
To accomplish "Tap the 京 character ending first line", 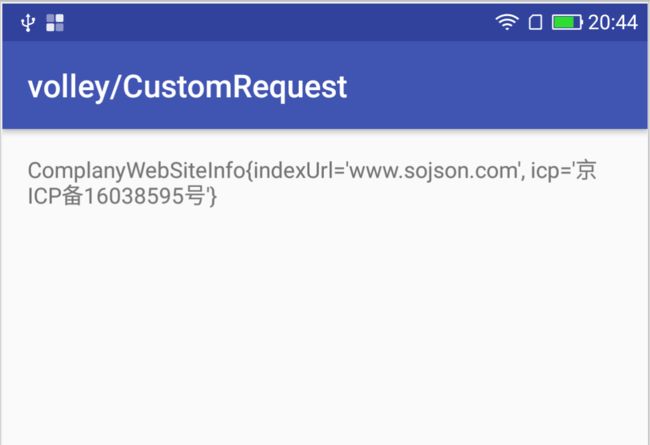I will pyautogui.click(x=586, y=170).
